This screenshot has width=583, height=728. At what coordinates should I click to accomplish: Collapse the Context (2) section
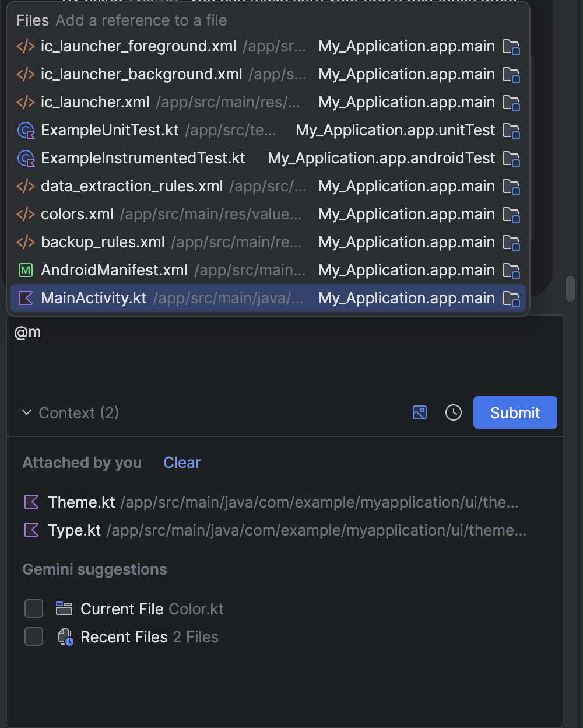pos(26,412)
